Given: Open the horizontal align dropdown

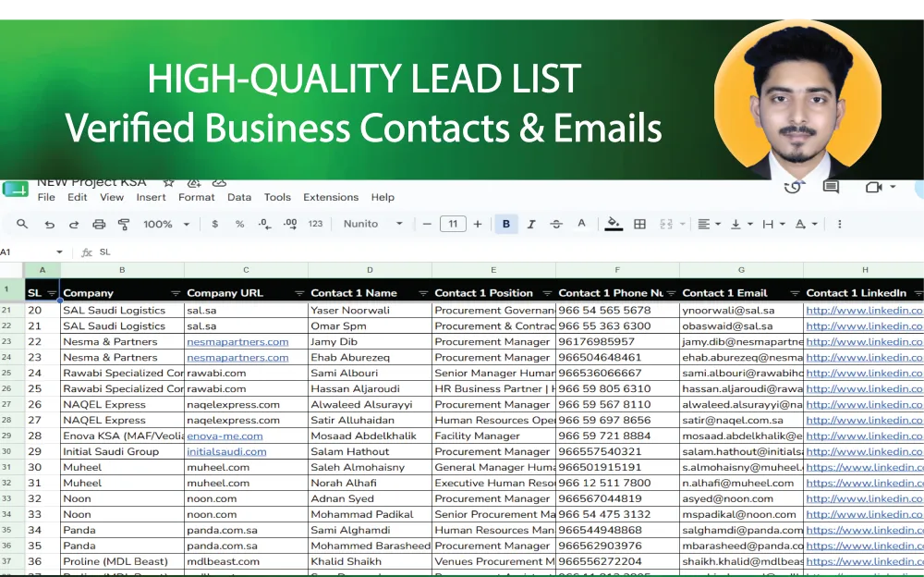Looking at the screenshot, I should coord(709,224).
